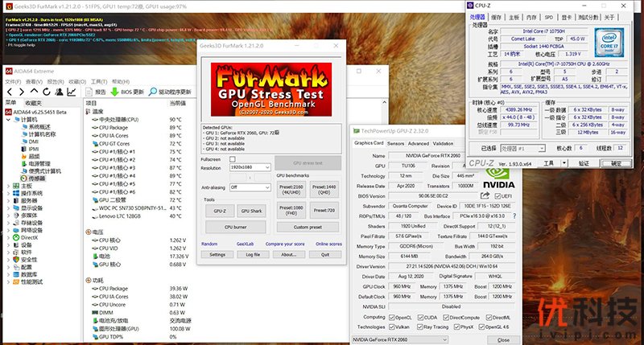The image size is (644, 345).
Task: Click the Preset:1080 (FHD) benchmark button
Action: [290, 211]
